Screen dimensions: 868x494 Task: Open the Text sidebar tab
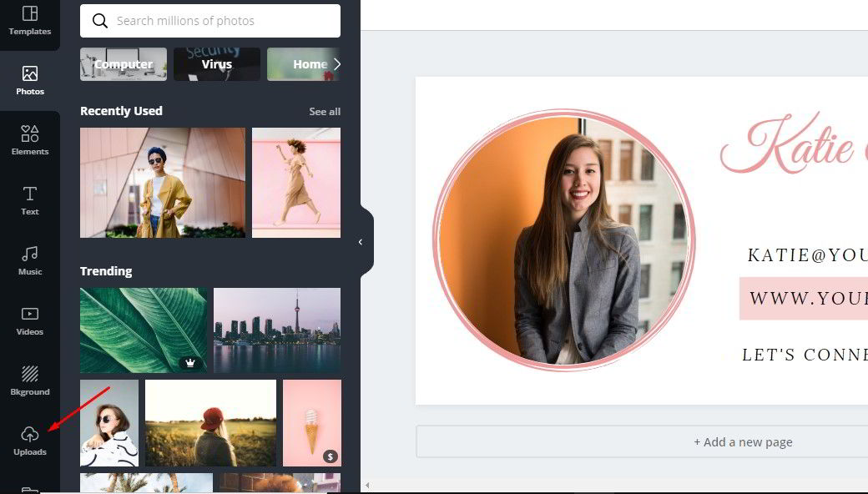click(30, 201)
